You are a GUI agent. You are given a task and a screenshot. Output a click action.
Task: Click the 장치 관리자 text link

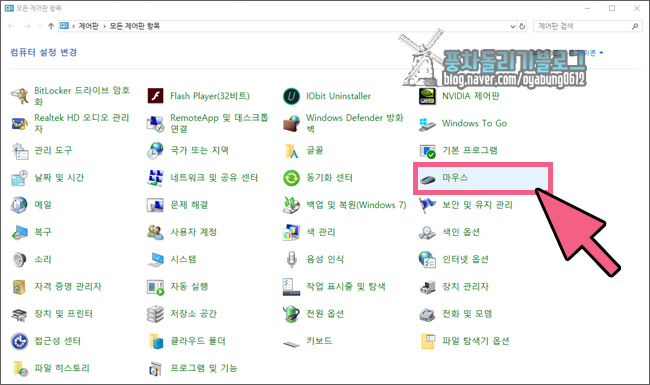(466, 286)
